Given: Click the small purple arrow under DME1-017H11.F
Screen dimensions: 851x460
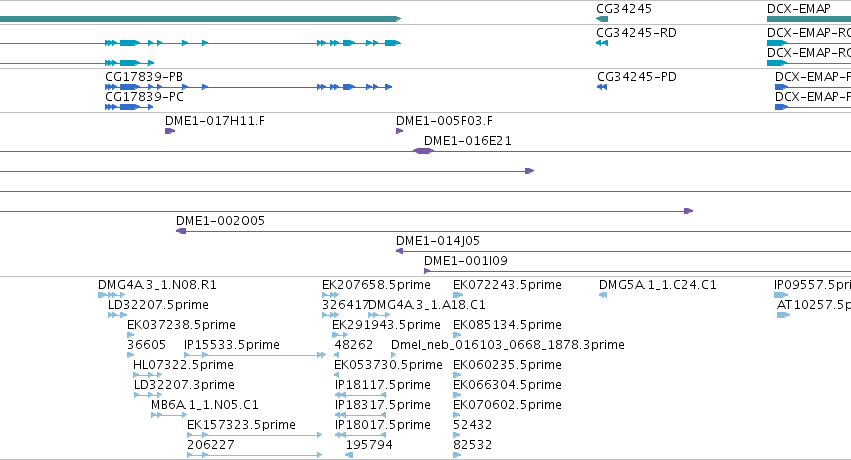Looking at the screenshot, I should (170, 131).
